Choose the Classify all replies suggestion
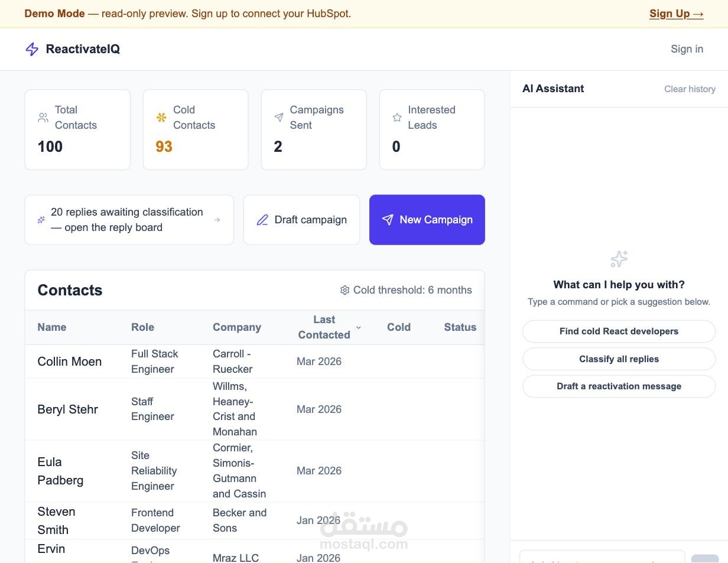The width and height of the screenshot is (728, 563). [619, 359]
